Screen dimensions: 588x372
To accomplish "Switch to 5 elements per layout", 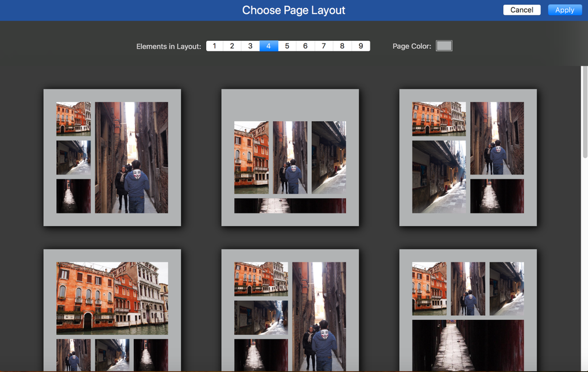I will pyautogui.click(x=287, y=46).
